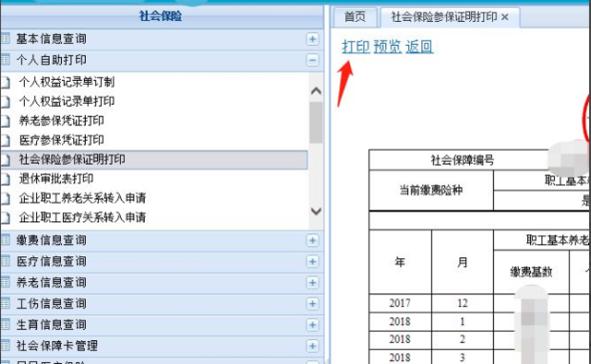Switch to the 首页 tab
This screenshot has height=364, width=591.
tap(355, 17)
